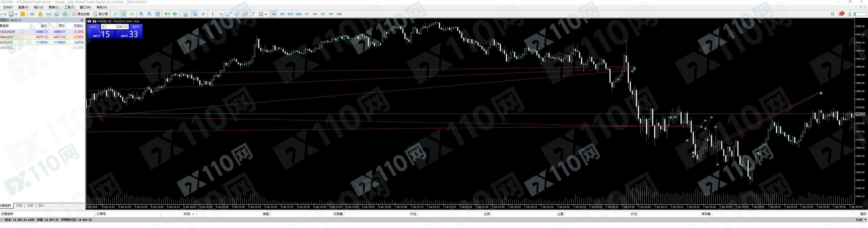
Task: Select the text label tool
Action: 253,14
